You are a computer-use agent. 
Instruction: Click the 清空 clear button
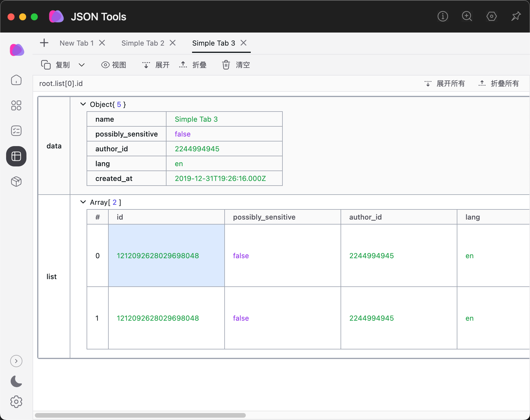[236, 65]
